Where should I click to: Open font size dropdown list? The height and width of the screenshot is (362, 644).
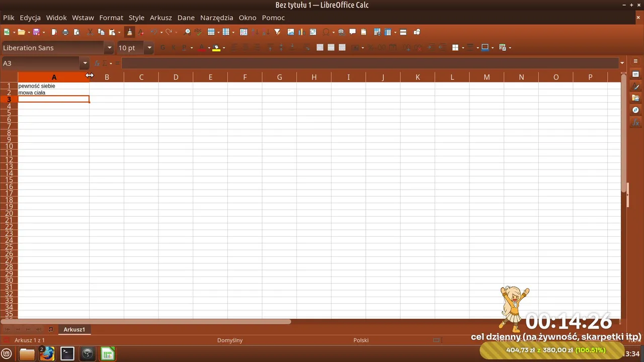coord(149,48)
